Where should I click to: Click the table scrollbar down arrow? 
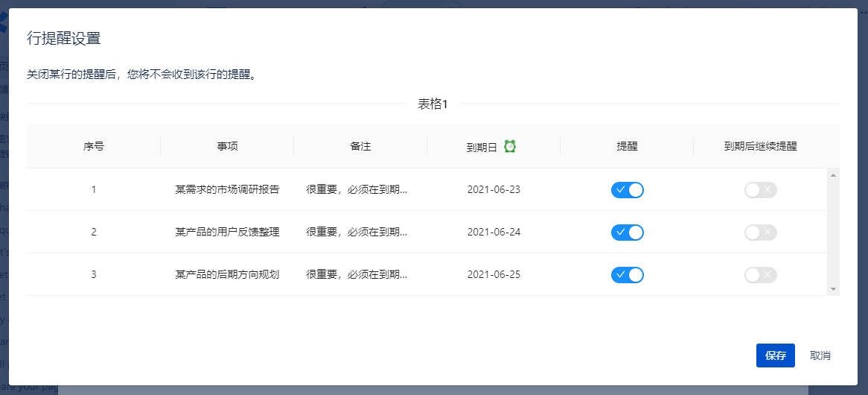click(833, 288)
